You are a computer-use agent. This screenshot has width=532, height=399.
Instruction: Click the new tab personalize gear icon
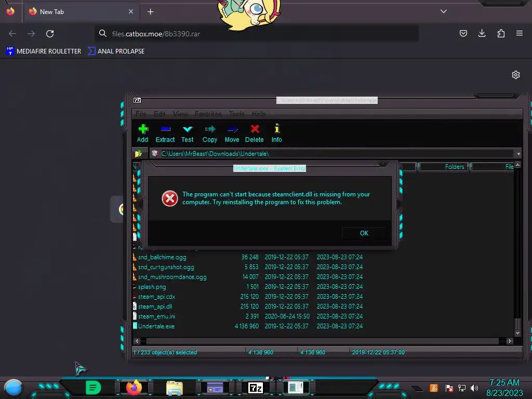[x=516, y=75]
